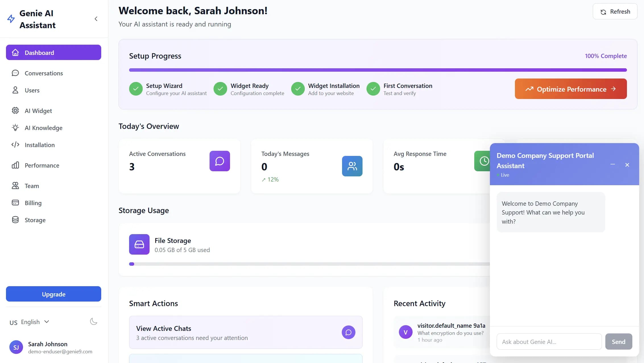644x363 pixels.
Task: Open the English language dropdown
Action: point(30,322)
